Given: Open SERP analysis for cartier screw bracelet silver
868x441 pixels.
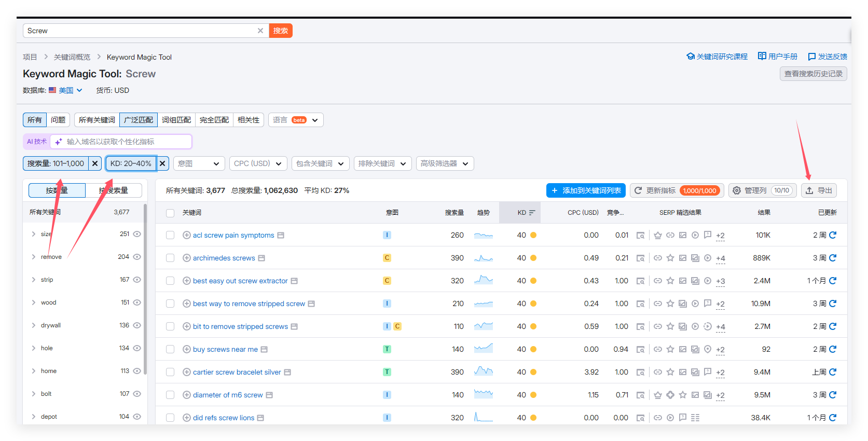Looking at the screenshot, I should [x=641, y=372].
